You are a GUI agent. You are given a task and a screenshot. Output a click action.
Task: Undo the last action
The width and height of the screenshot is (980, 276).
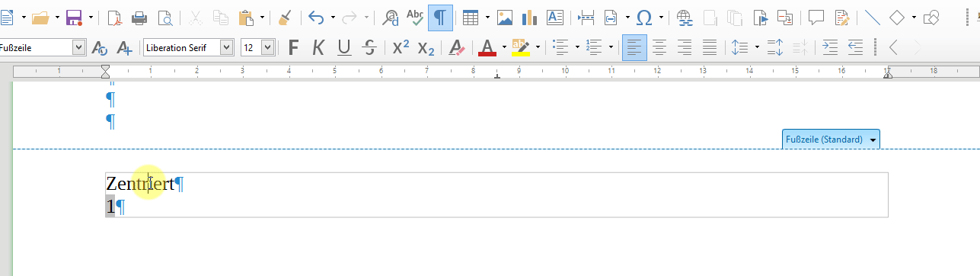(316, 17)
